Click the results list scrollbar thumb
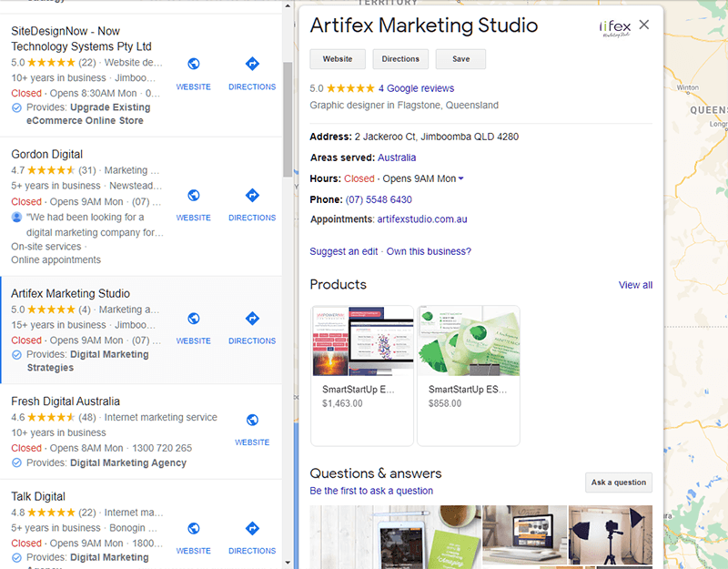The image size is (728, 569). point(288,119)
